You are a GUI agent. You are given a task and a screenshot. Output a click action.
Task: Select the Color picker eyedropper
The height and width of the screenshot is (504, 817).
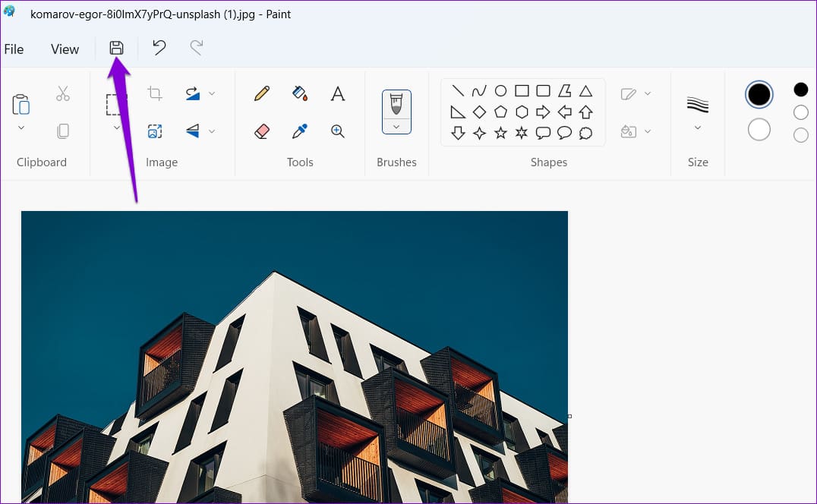tap(300, 131)
